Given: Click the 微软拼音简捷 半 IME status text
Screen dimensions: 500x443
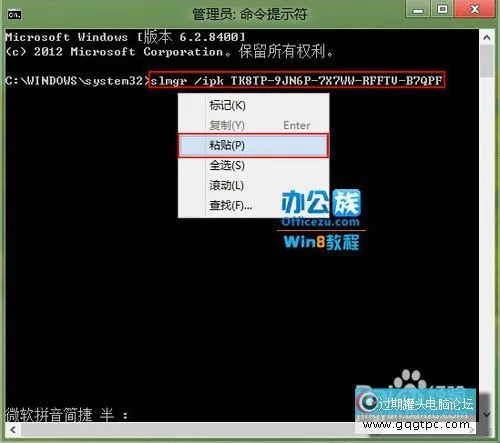Looking at the screenshot, I should tap(66, 415).
